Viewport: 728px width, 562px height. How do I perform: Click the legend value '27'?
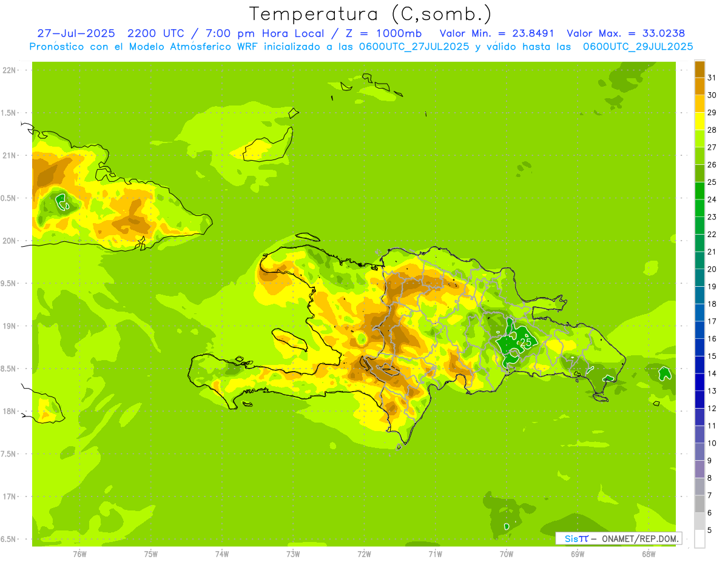point(712,147)
